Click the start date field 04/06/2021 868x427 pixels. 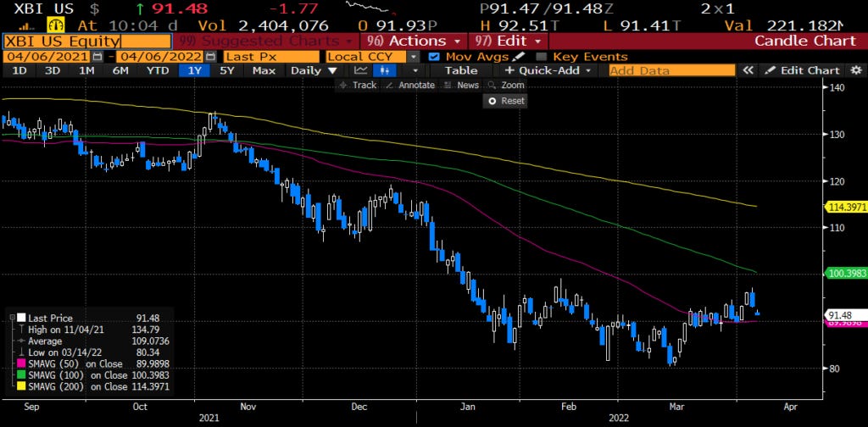pyautogui.click(x=47, y=57)
